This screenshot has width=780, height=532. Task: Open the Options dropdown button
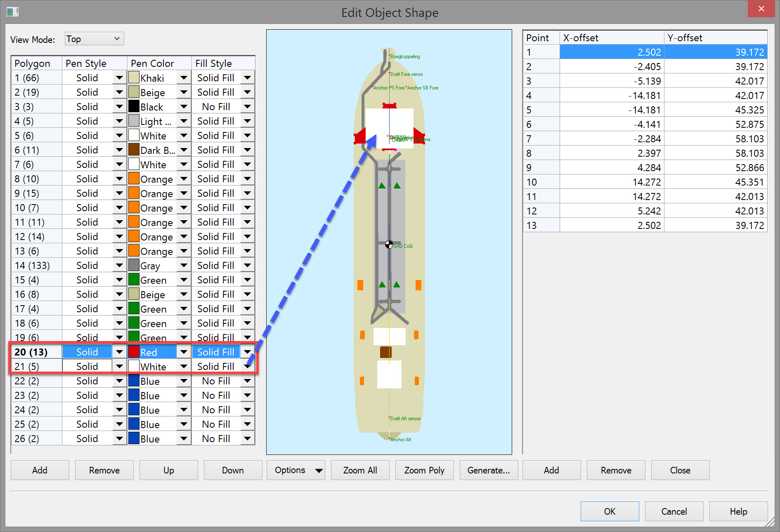(295, 470)
